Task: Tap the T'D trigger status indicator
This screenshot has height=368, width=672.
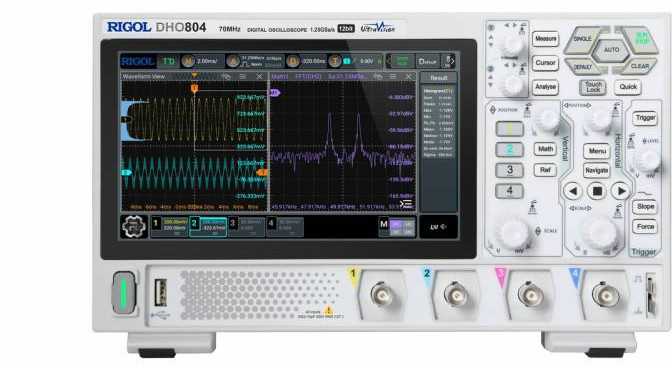Action: coord(168,61)
